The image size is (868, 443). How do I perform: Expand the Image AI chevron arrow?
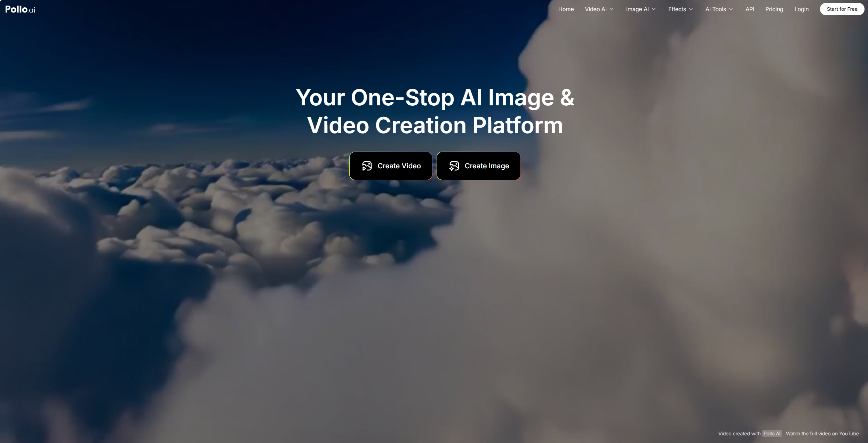tap(654, 9)
